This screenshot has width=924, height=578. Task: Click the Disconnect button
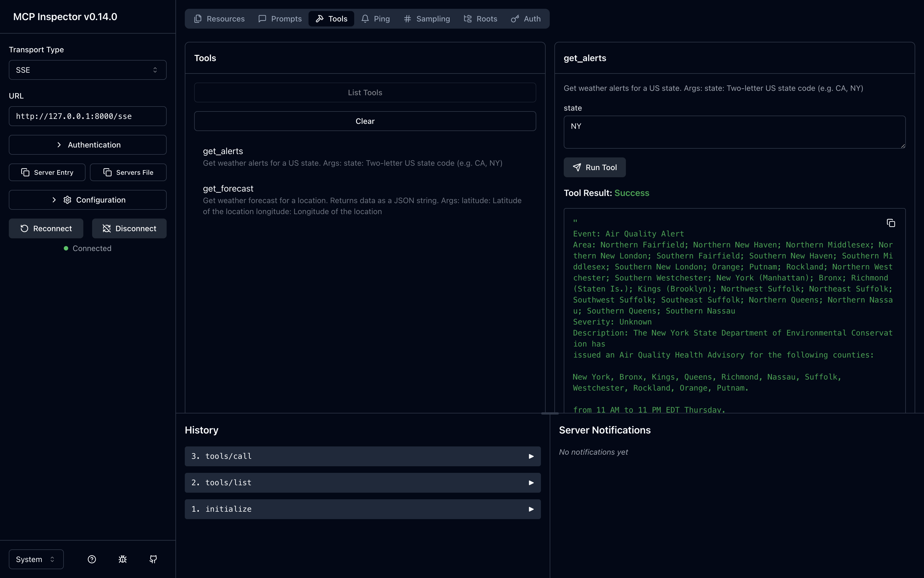pos(129,229)
